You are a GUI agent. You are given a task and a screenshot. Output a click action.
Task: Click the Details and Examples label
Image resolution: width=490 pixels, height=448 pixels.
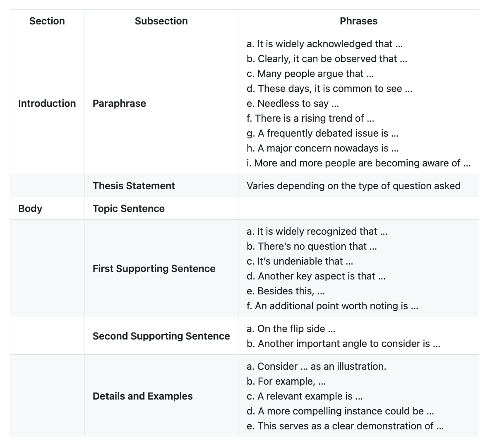click(x=142, y=396)
